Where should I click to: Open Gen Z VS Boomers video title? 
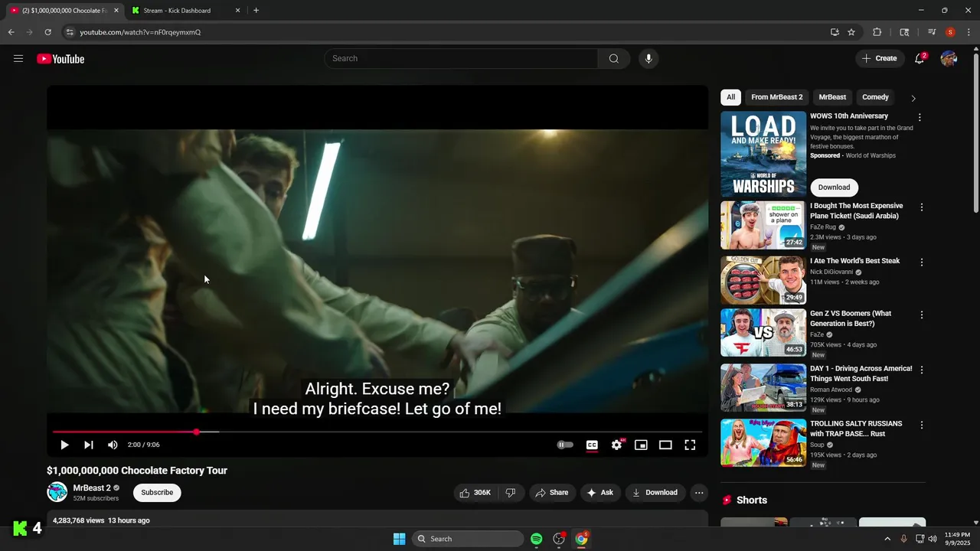pyautogui.click(x=851, y=318)
